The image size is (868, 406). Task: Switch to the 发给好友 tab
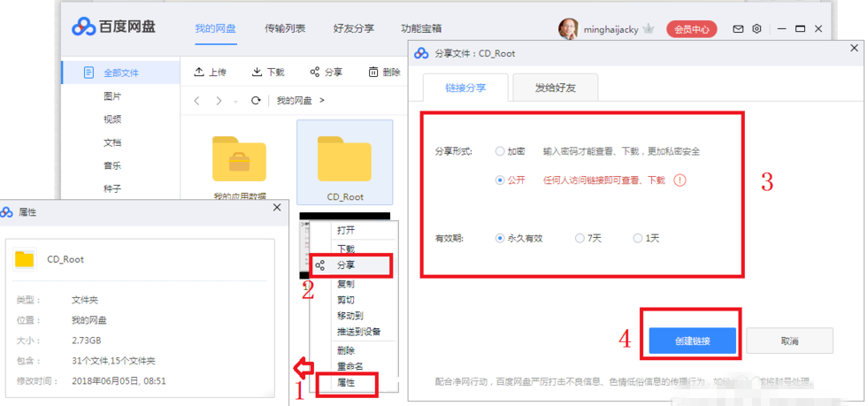pos(556,88)
